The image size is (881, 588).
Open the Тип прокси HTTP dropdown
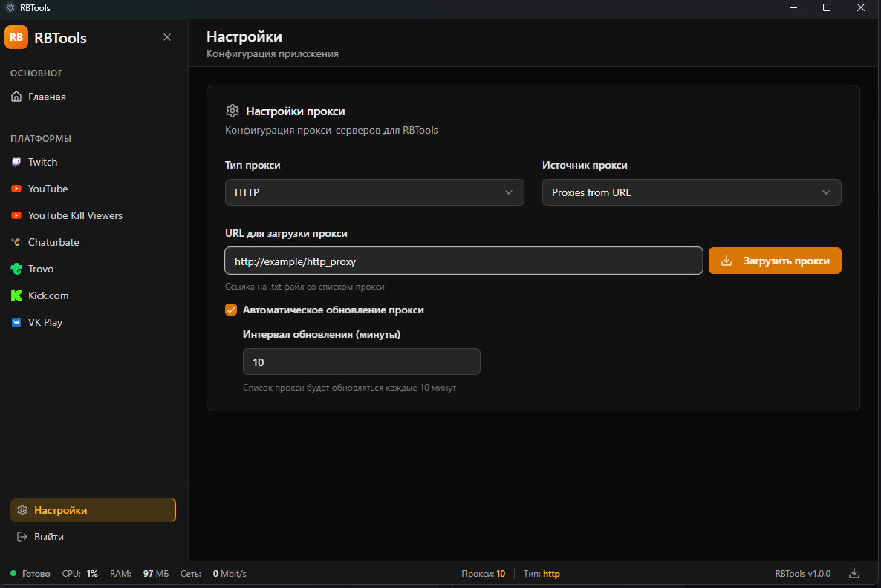[x=374, y=192]
